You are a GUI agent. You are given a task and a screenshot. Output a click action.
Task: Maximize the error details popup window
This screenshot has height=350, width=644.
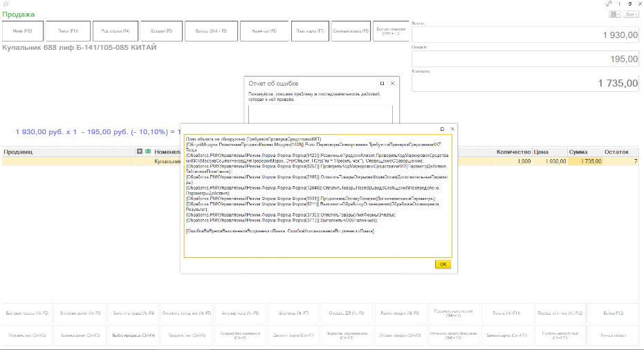click(443, 129)
